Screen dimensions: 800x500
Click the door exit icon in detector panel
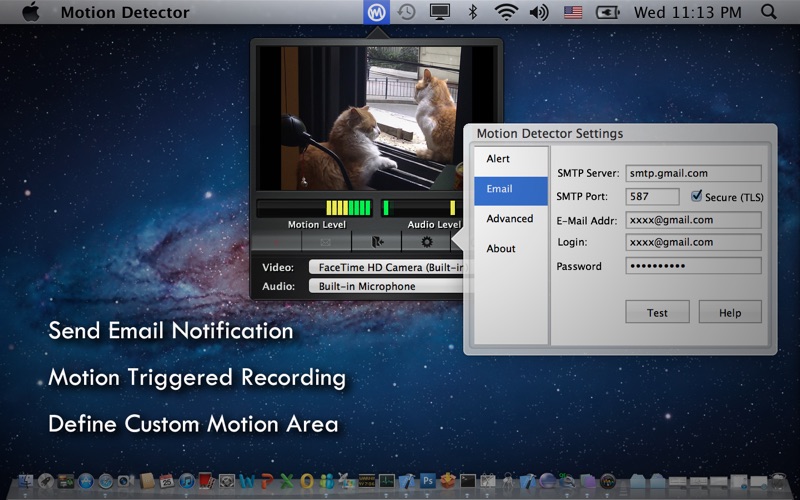coord(376,242)
